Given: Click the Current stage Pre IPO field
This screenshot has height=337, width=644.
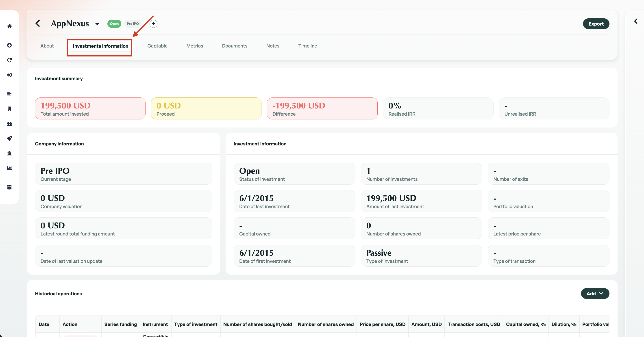Looking at the screenshot, I should 124,174.
